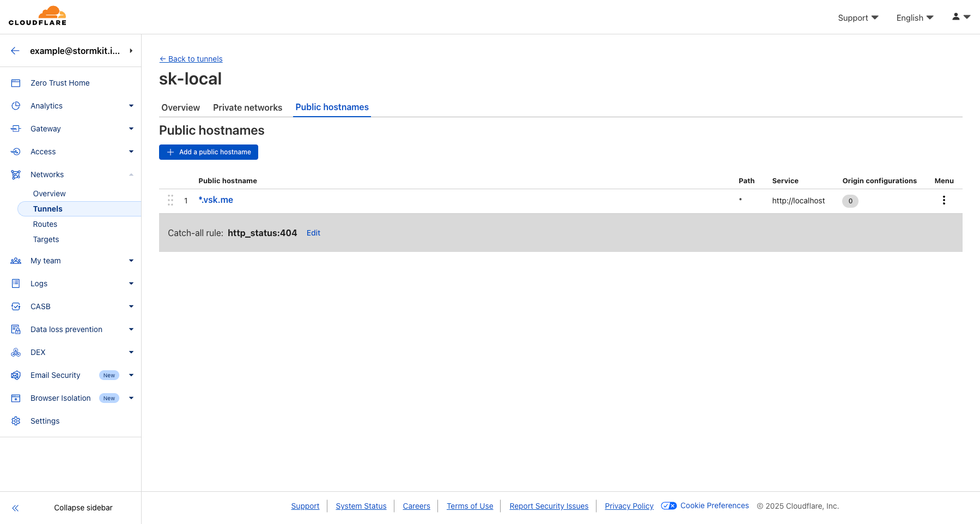The image size is (980, 524).
Task: Expand the Support dropdown
Action: (857, 17)
